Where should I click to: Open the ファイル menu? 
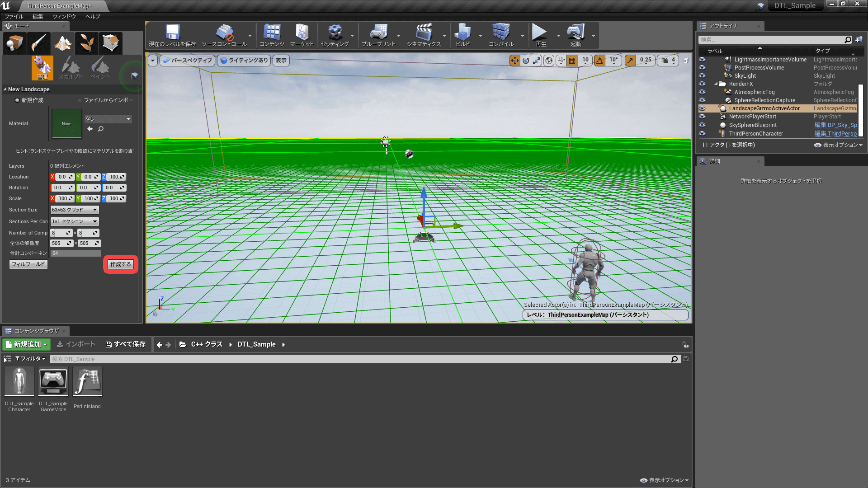(14, 16)
